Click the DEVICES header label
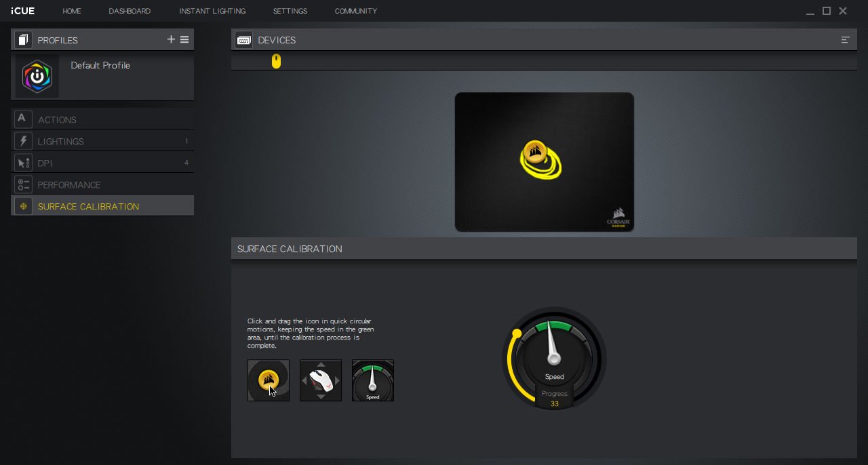This screenshot has height=465, width=868. (x=277, y=40)
